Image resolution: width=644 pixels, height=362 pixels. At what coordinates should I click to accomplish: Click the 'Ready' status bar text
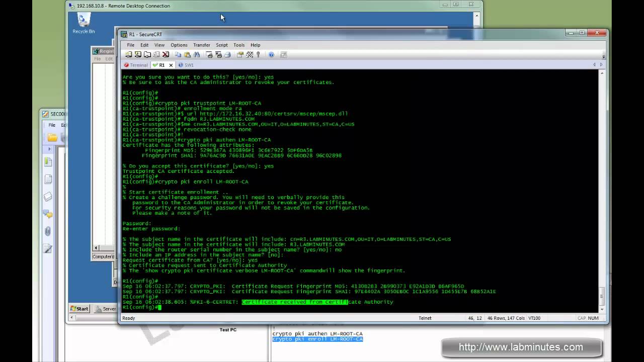tap(129, 318)
